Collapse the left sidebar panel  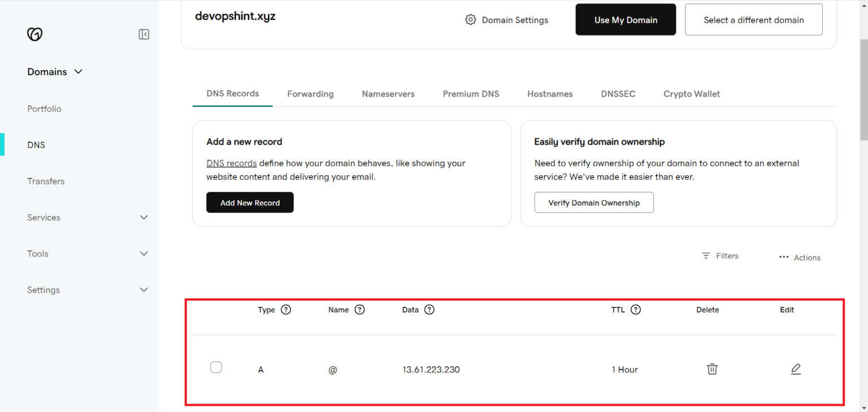tap(144, 34)
